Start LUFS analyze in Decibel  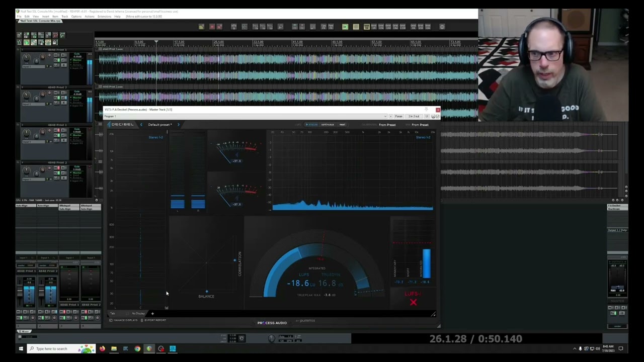(x=313, y=125)
